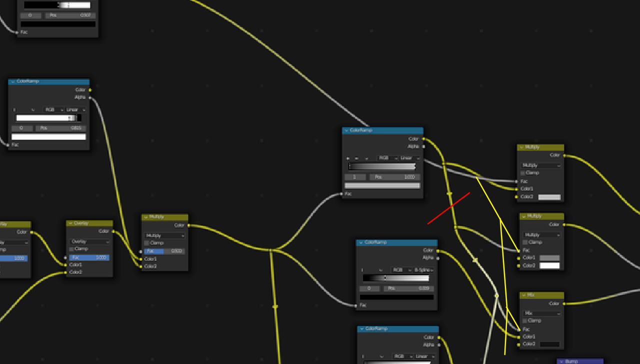Open RGB dropdown in ColorRamp with stop index 1
This screenshot has width=640, height=364.
coord(387,158)
